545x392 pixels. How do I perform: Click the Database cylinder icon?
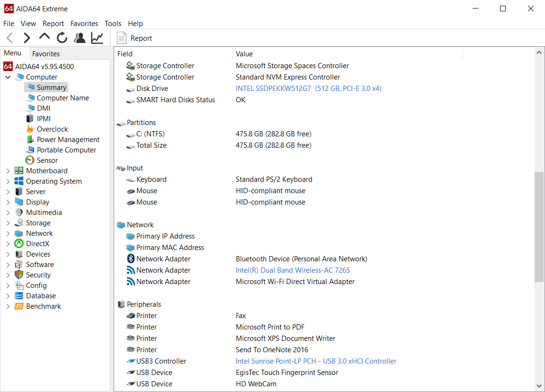click(x=19, y=296)
